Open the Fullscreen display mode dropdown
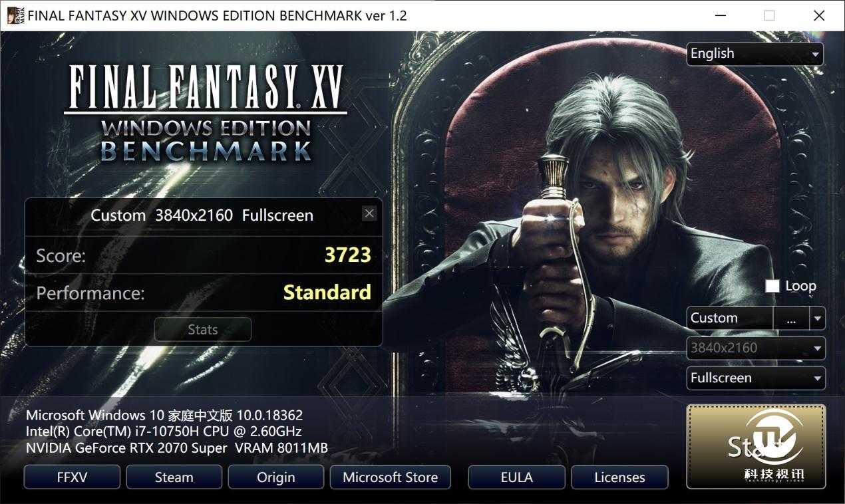Viewport: 845px width, 504px height. pyautogui.click(x=756, y=378)
